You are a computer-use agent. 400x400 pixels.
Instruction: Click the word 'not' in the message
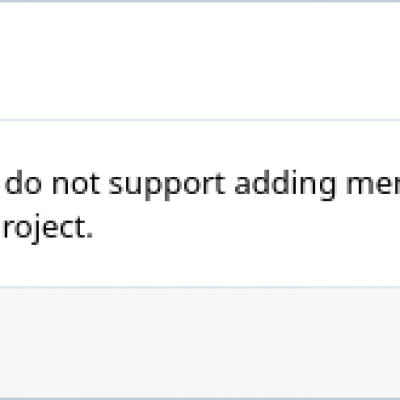point(76,184)
